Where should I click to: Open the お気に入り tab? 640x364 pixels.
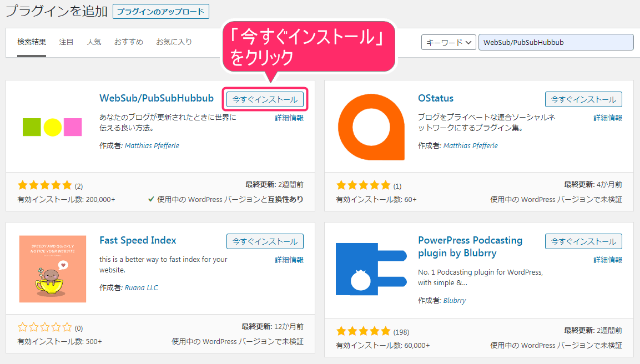coord(174,42)
